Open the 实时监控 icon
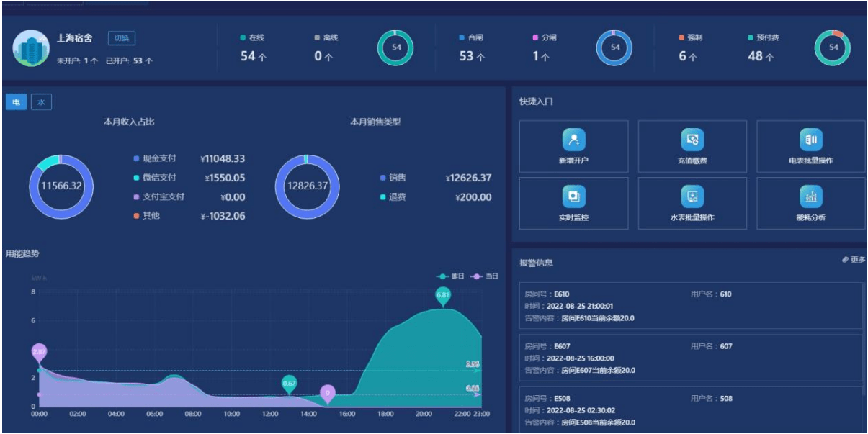The width and height of the screenshot is (868, 434). tap(573, 196)
